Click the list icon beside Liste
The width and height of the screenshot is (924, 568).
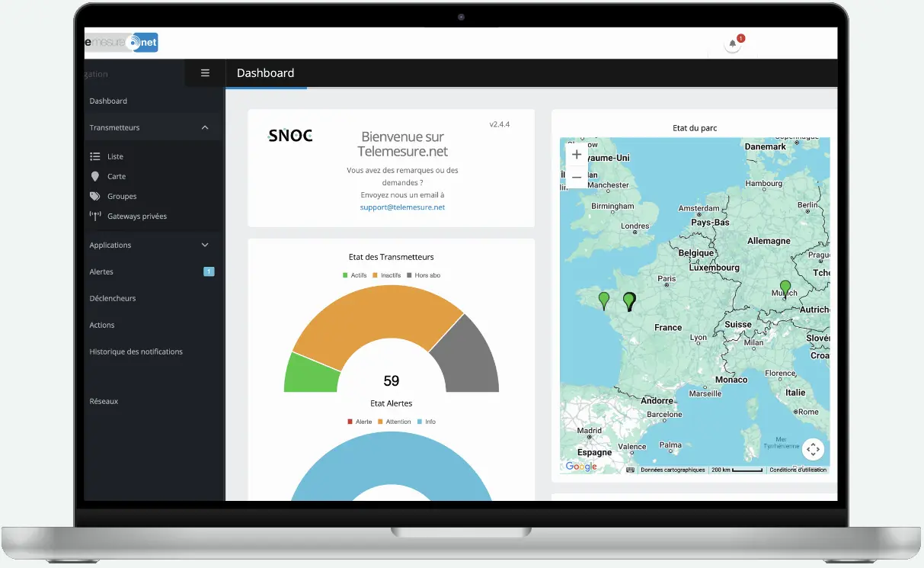pyautogui.click(x=95, y=156)
